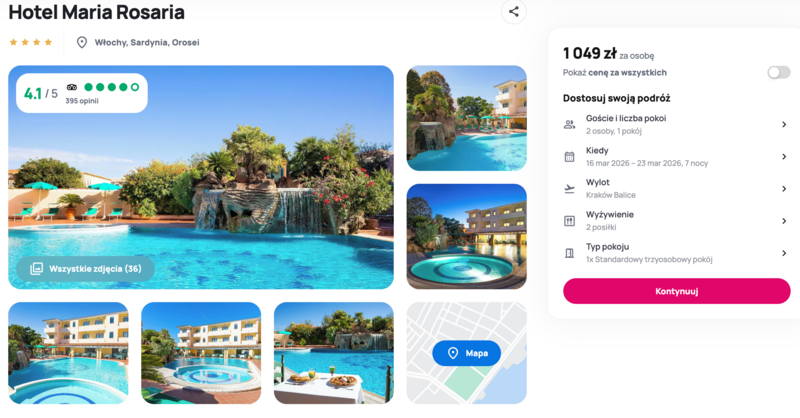Click the calendar icon next to Kiedy
Screen dimensions: 800x418
(x=569, y=157)
